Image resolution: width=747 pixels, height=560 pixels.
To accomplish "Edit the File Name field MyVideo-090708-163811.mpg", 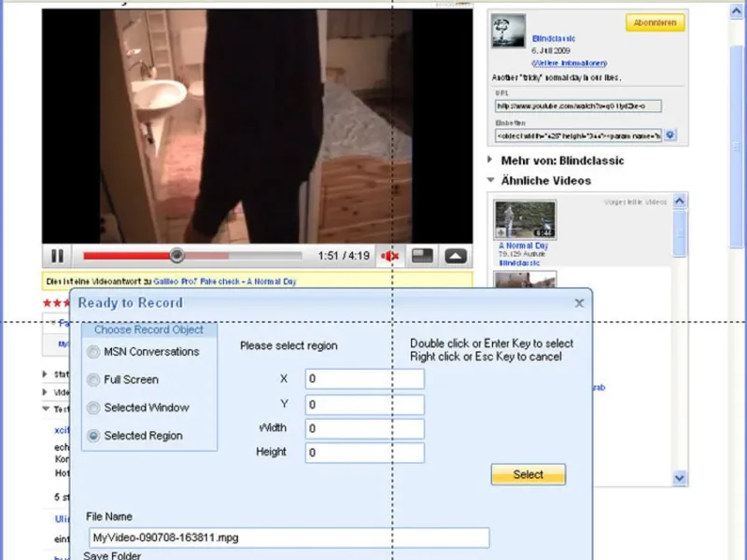I will coord(289,538).
